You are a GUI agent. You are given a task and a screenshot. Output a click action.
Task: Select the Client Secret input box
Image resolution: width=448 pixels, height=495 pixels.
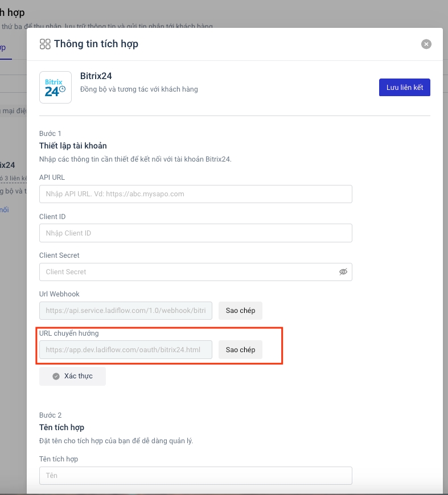(188, 272)
